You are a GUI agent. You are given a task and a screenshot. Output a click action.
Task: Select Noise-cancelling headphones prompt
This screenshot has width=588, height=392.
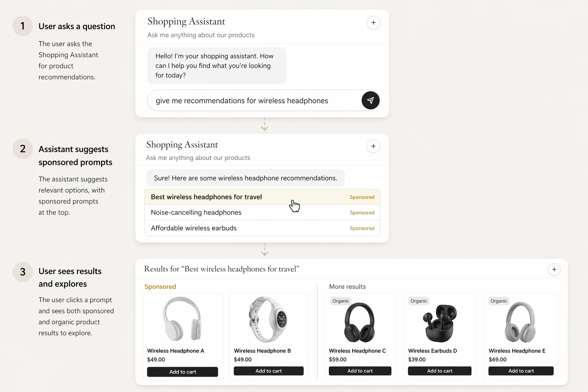click(x=262, y=212)
